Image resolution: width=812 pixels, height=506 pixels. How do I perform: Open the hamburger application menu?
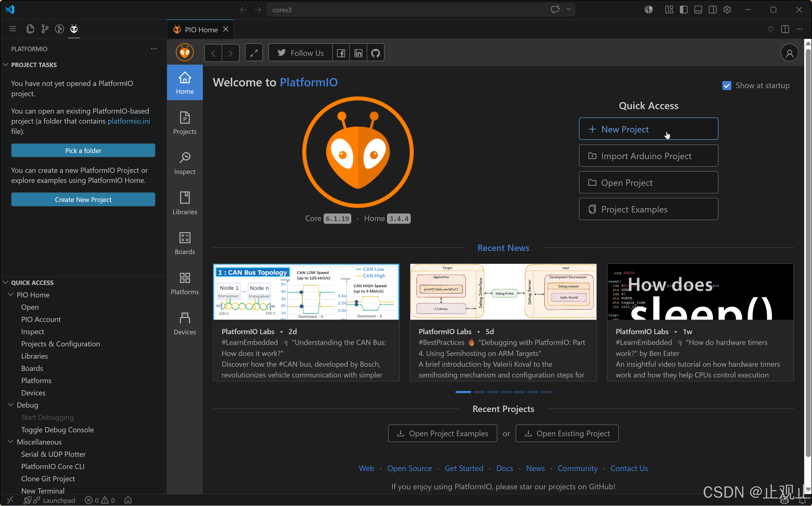point(13,29)
